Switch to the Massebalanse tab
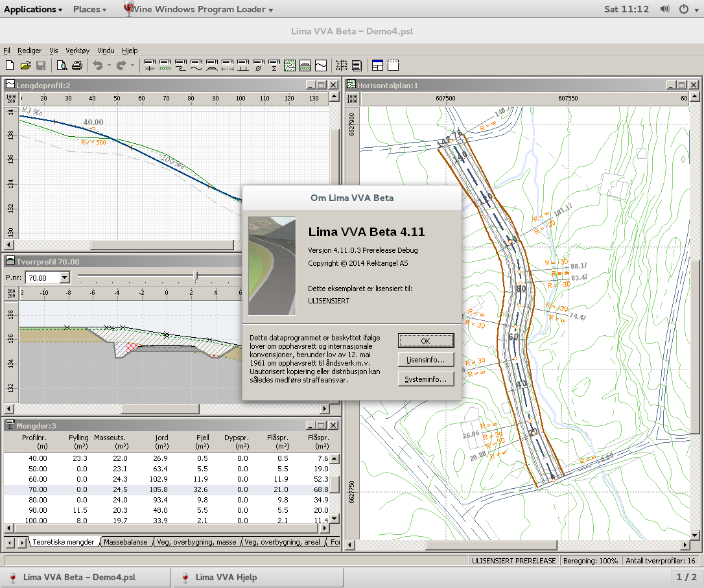This screenshot has width=704, height=588. coord(125,542)
